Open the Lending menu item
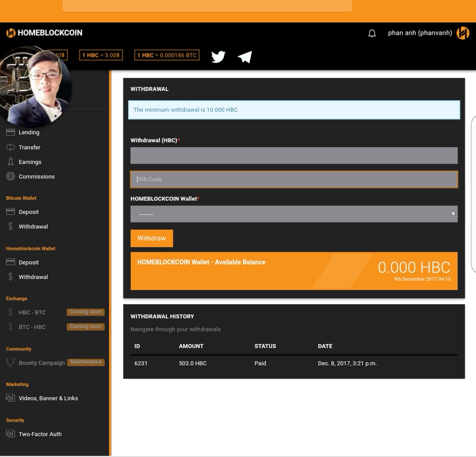This screenshot has height=457, width=476. [29, 132]
